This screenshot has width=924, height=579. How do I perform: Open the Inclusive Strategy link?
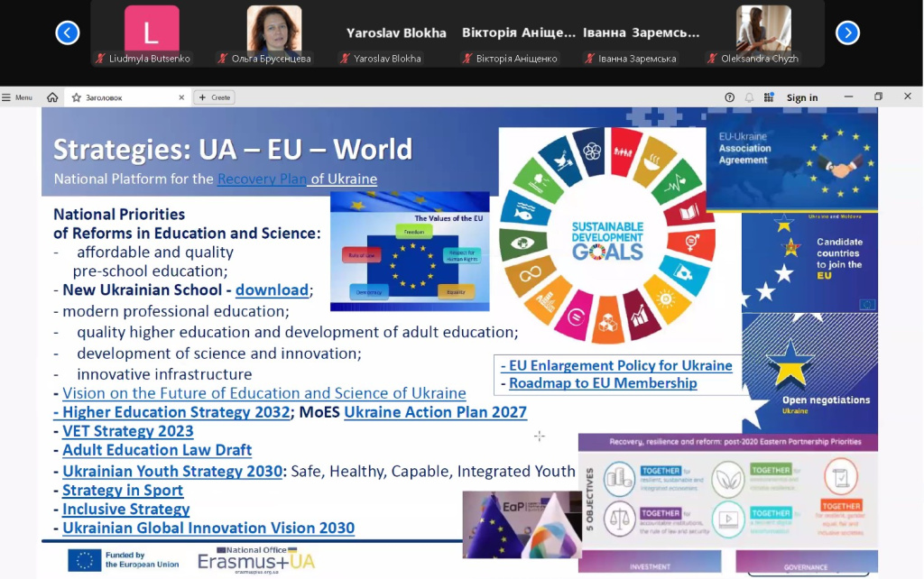pos(126,509)
